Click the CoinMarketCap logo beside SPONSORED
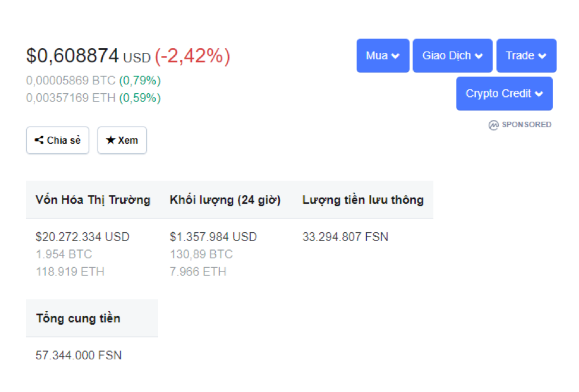 (493, 125)
